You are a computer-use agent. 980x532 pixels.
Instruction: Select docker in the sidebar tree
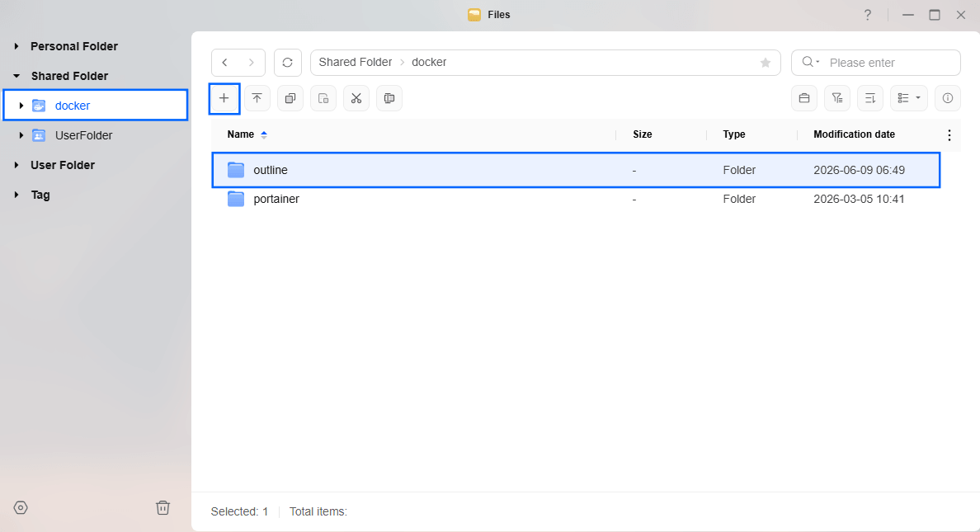tap(73, 106)
